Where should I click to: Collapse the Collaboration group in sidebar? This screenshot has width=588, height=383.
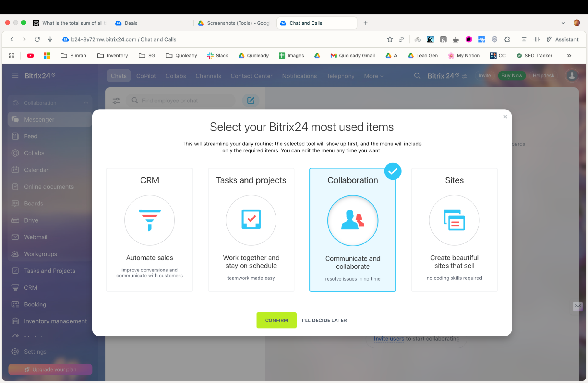(86, 102)
